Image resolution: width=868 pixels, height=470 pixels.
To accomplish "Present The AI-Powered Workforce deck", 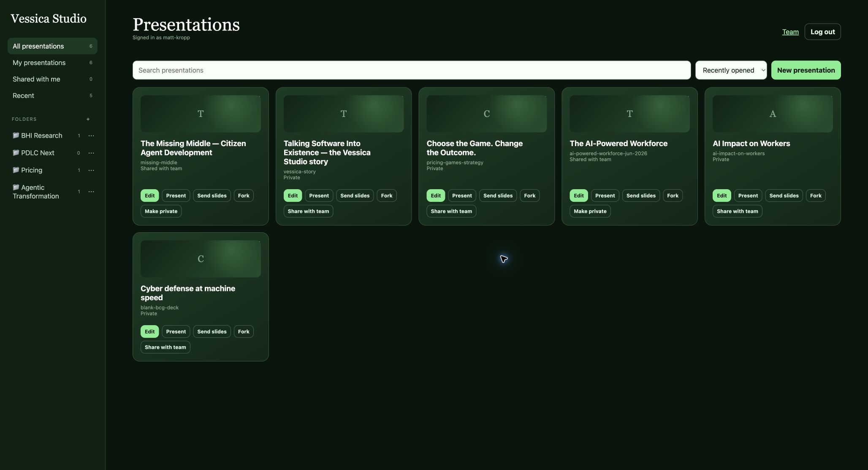I will [x=605, y=196].
